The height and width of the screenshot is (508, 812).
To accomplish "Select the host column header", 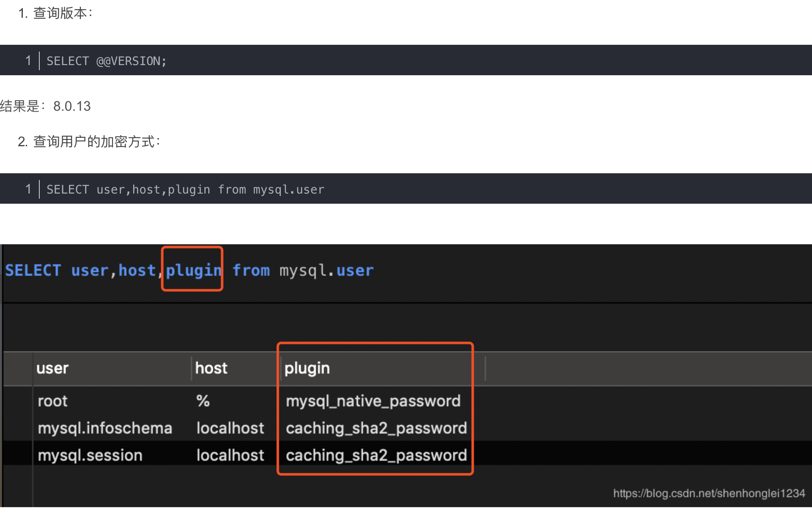I will pos(211,368).
